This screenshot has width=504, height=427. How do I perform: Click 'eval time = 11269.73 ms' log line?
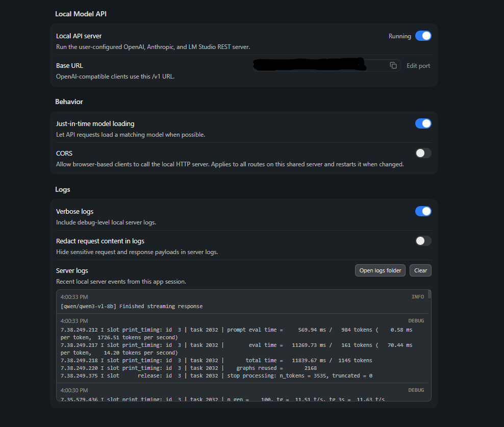(x=236, y=349)
